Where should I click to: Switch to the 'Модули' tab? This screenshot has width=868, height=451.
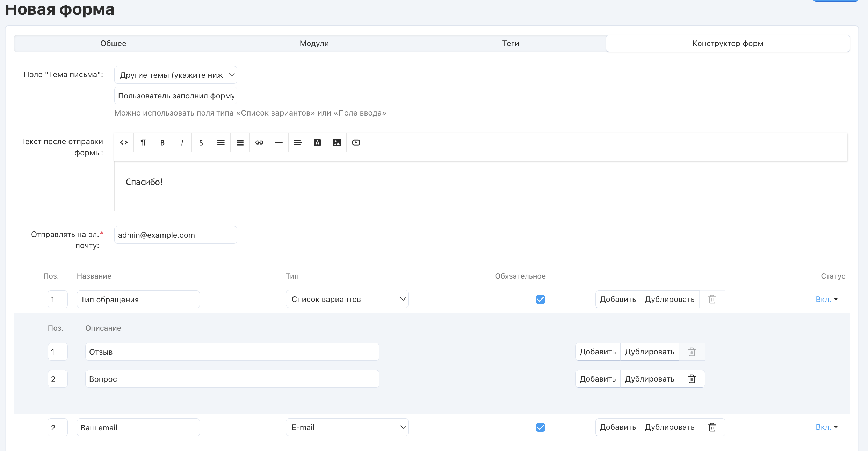pyautogui.click(x=314, y=43)
